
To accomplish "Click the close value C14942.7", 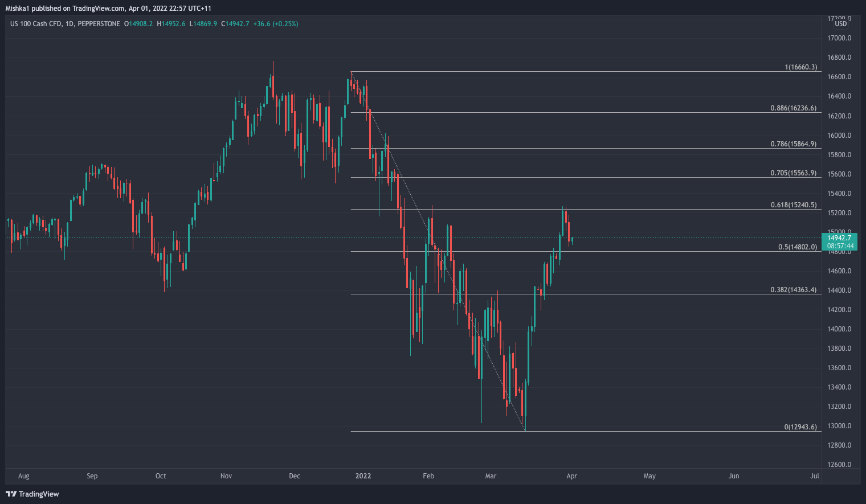I will (235, 24).
